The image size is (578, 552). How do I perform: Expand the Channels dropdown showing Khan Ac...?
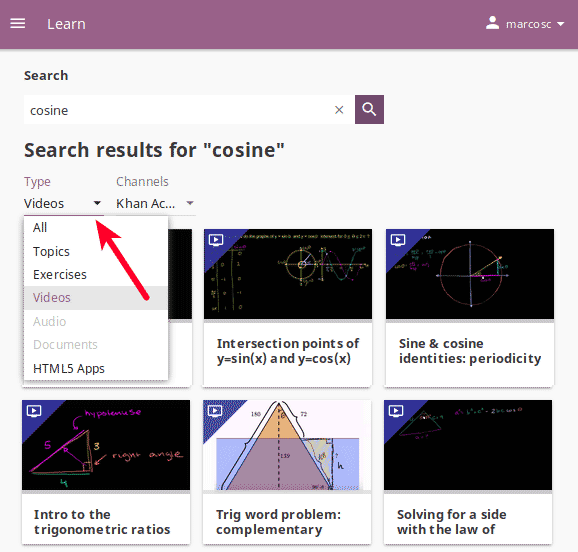click(156, 203)
